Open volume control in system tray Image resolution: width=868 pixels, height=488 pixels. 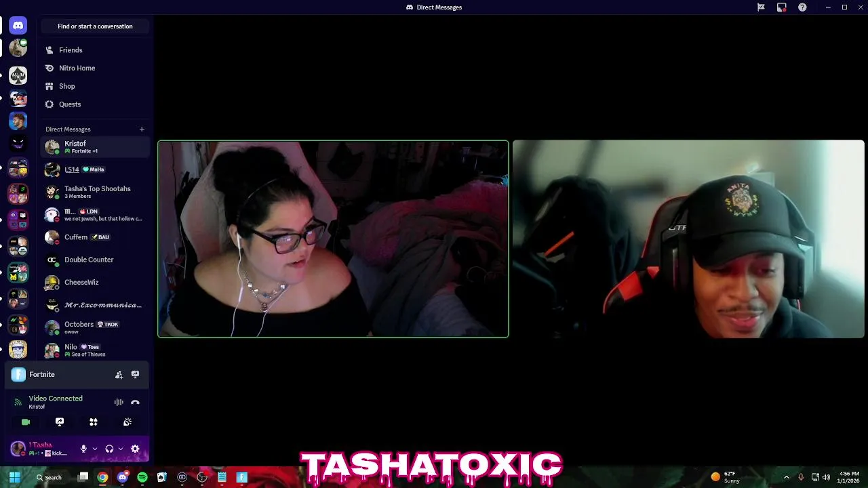[826, 477]
